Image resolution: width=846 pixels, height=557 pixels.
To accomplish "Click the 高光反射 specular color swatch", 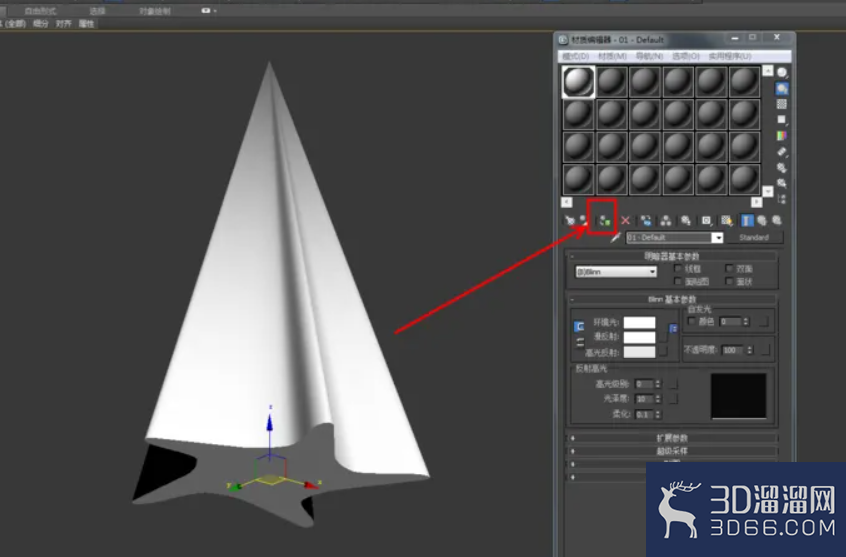I will pyautogui.click(x=639, y=352).
